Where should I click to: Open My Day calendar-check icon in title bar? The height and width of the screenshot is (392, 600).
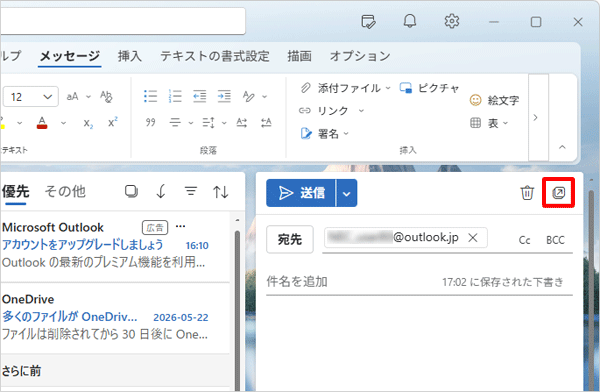(368, 21)
